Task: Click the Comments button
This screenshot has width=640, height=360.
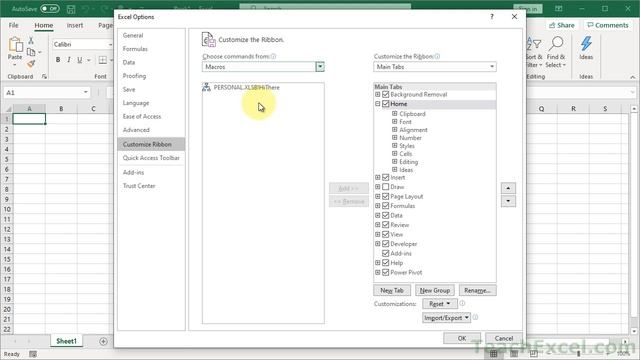Action: [608, 25]
